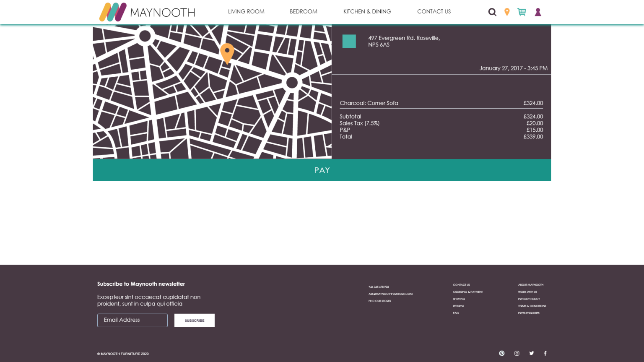
Task: Open the Shipping footer link
Action: pos(459,299)
